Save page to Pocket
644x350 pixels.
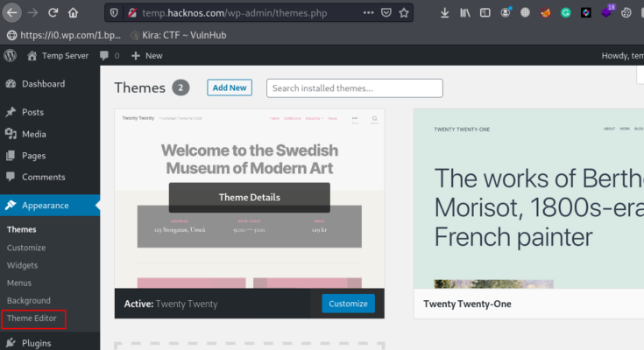tap(386, 13)
